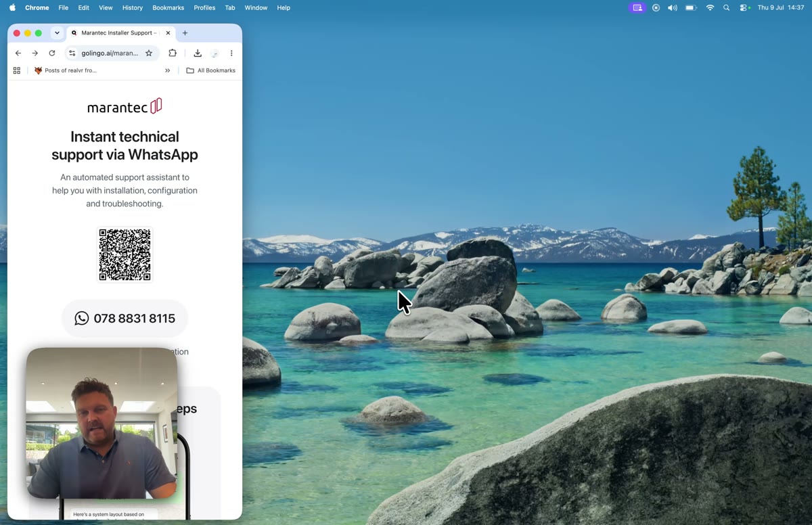The image size is (812, 525).
Task: Open the History menu
Action: point(132,7)
